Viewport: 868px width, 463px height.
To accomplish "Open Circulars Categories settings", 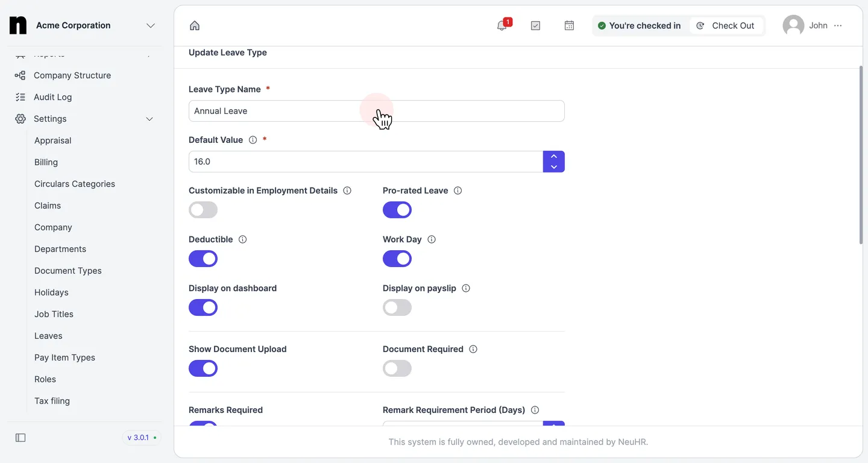I will point(75,184).
